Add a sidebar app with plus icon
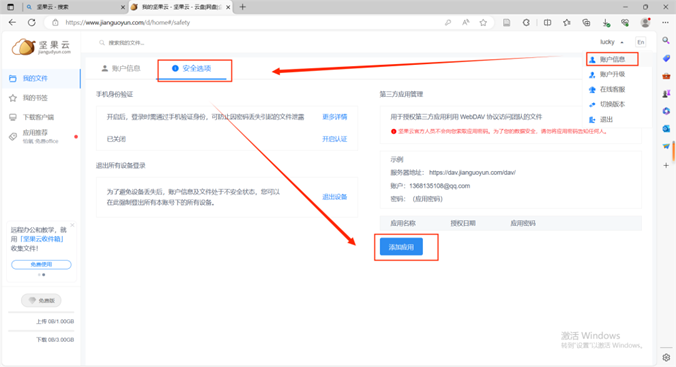 click(666, 165)
